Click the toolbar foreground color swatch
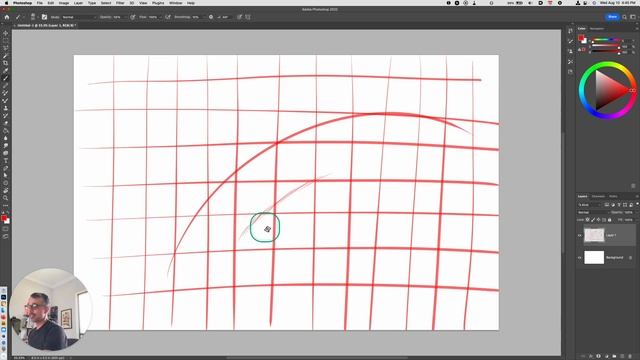 click(x=4, y=218)
